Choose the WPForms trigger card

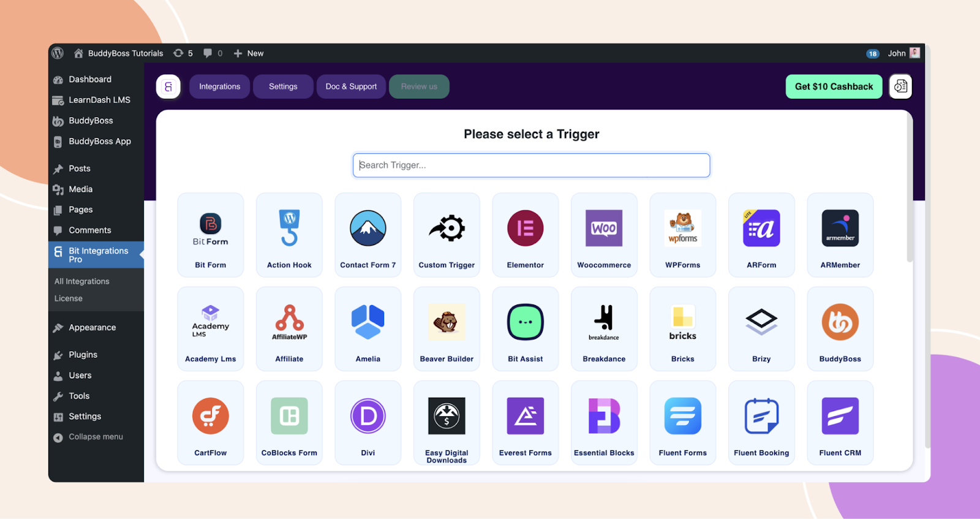682,235
